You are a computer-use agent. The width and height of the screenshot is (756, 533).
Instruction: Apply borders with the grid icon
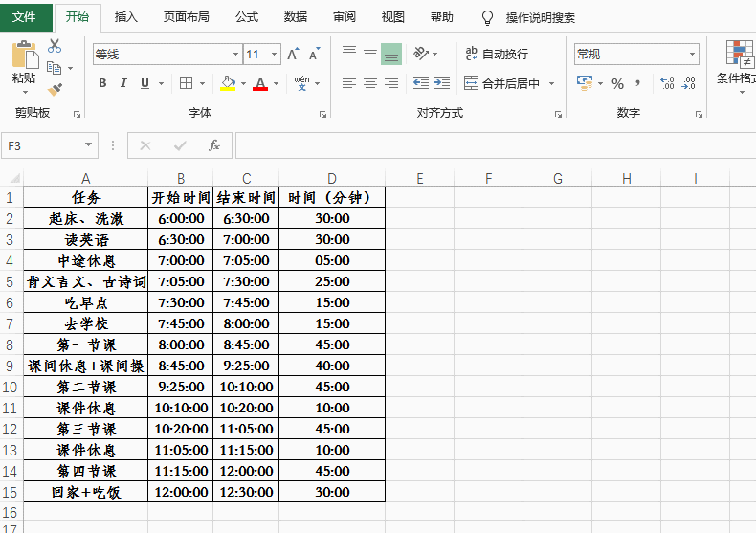point(186,83)
